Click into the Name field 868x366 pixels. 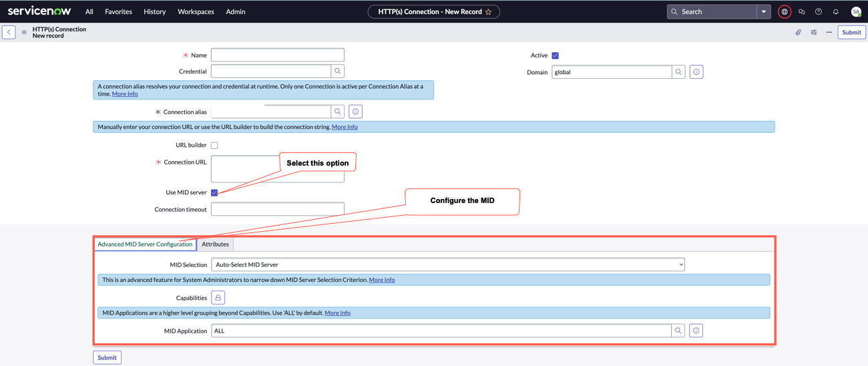coord(278,55)
